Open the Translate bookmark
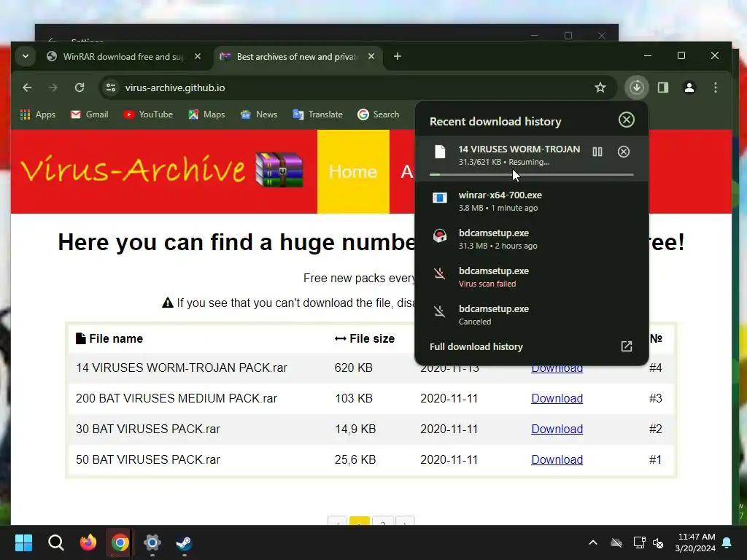Viewport: 747px width, 560px height. 318,114
